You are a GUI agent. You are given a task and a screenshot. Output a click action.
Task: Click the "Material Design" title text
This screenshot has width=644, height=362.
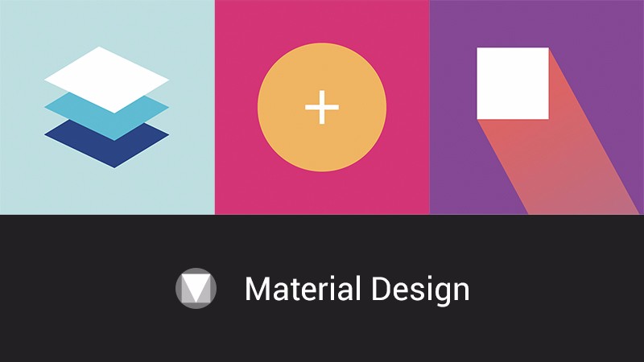357,290
